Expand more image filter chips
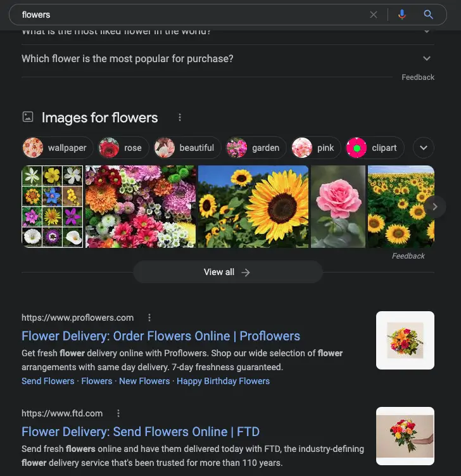Image resolution: width=461 pixels, height=476 pixels. coord(424,148)
